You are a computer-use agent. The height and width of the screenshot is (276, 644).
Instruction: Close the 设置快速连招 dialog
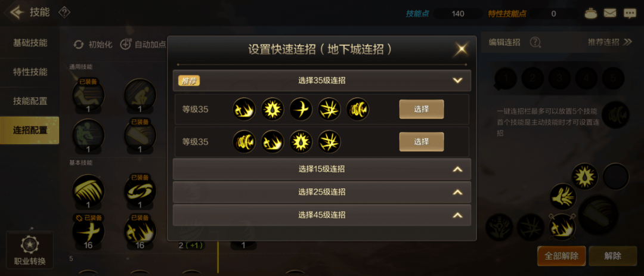point(461,49)
